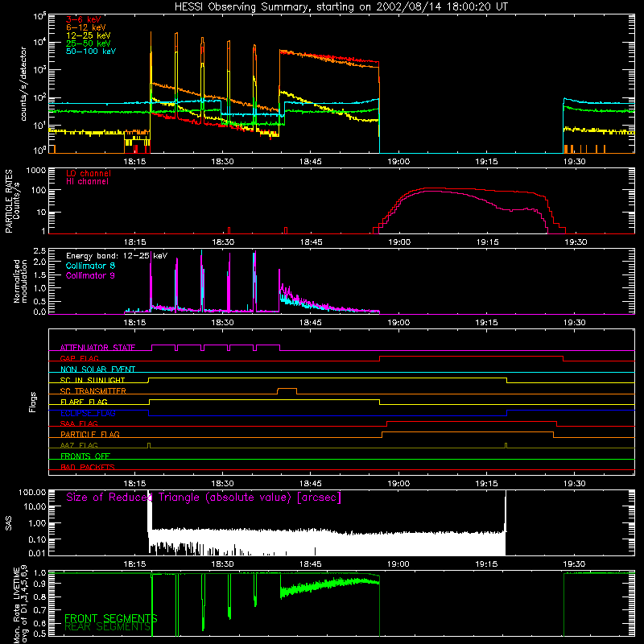Viewport: 644px width, 644px height.
Task: Select the 3-6 keV legend label
Action: click(83, 19)
